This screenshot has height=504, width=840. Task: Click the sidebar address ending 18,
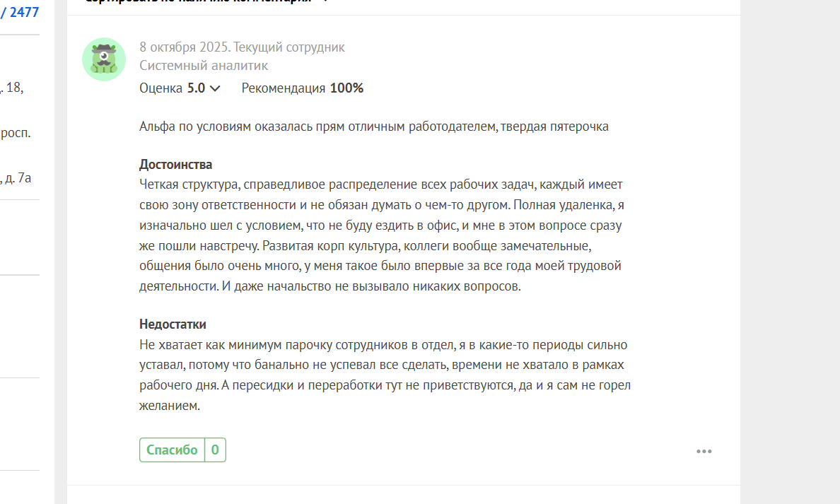pyautogui.click(x=14, y=88)
